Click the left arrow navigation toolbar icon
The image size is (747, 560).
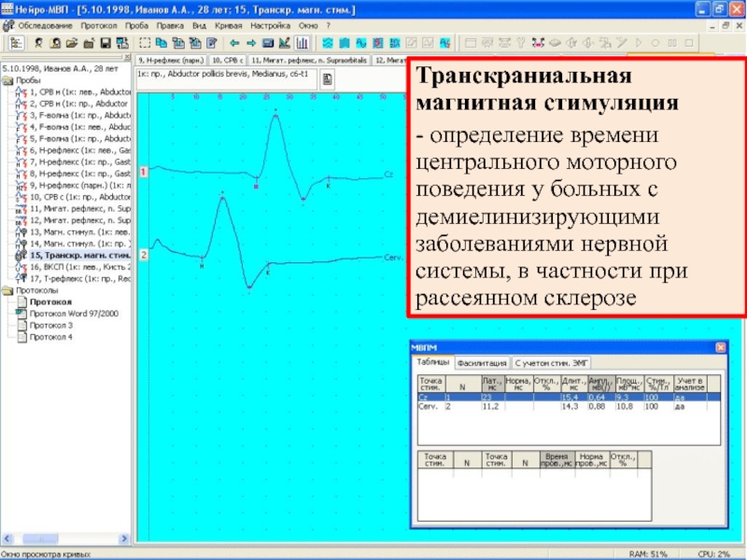pos(233,43)
